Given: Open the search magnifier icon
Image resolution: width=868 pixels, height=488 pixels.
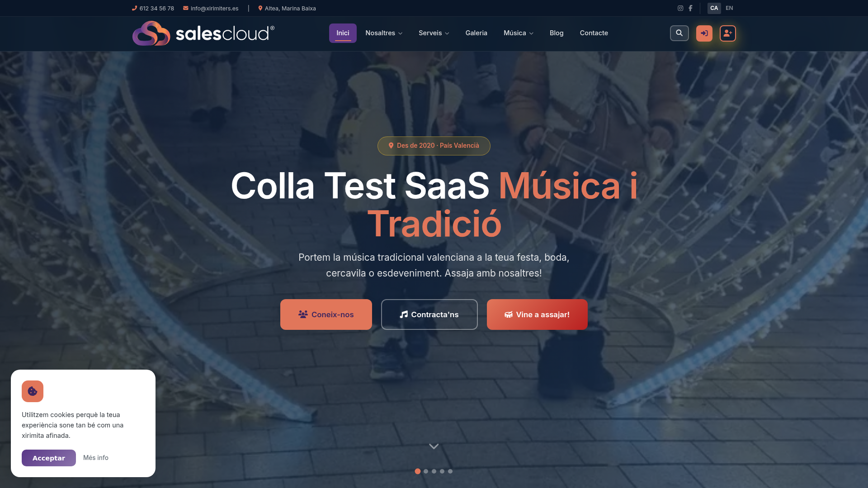Looking at the screenshot, I should coord(679,33).
